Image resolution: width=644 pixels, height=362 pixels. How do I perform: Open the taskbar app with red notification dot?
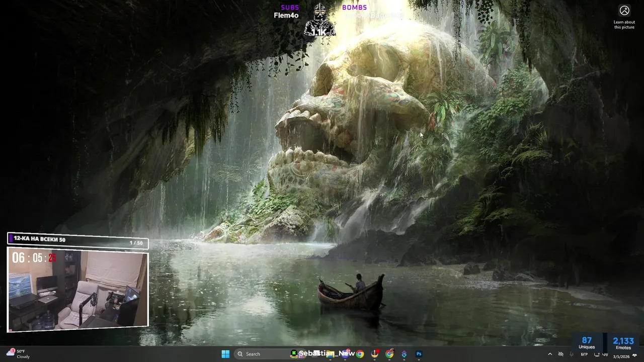coord(375,354)
